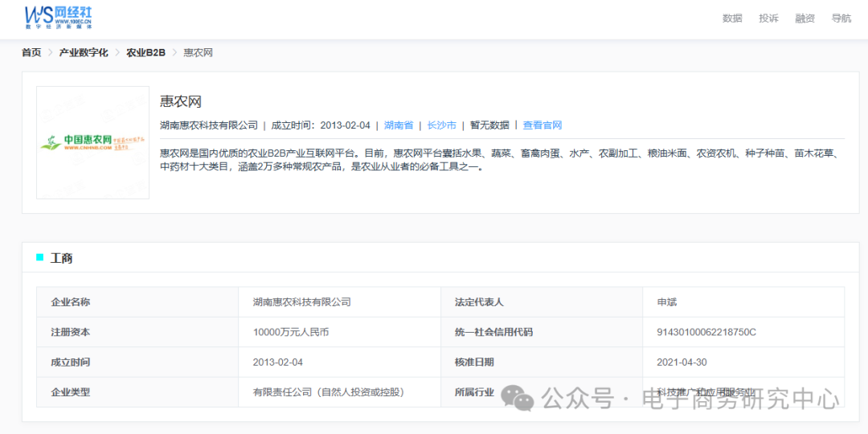Image resolution: width=868 pixels, height=434 pixels.
Task: Select the 统一社会信用代码 label cell
Action: coord(542,332)
